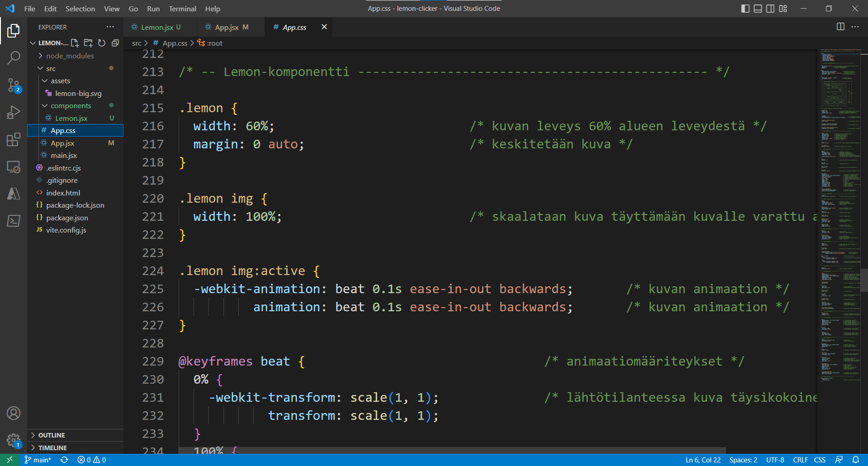868x466 pixels.
Task: Change indentation via Spaces: 2
Action: (x=743, y=460)
